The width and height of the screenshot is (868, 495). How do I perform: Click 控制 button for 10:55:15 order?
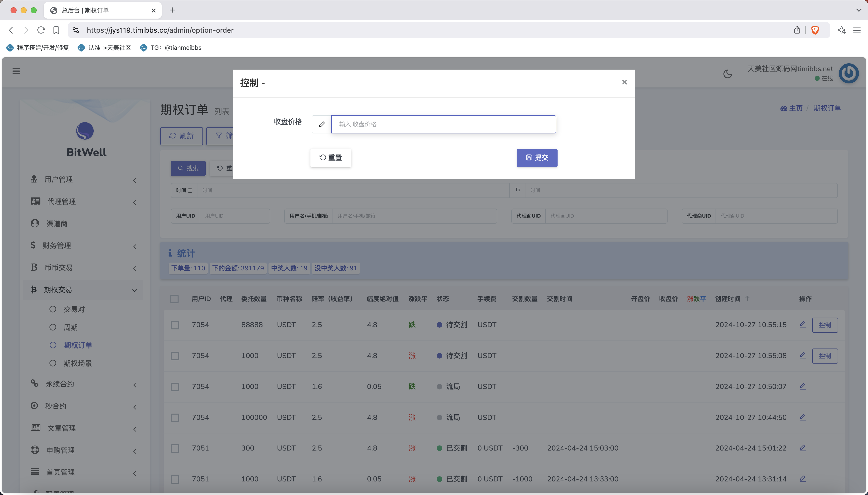(x=825, y=325)
